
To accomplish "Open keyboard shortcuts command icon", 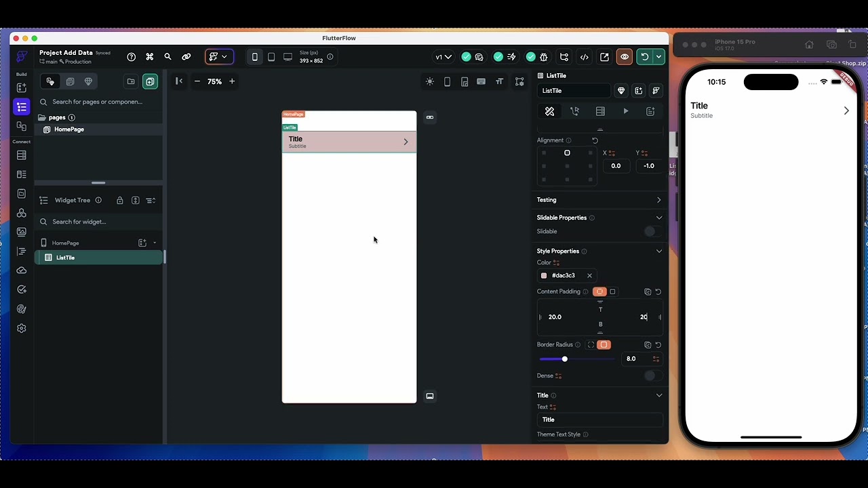I will pyautogui.click(x=150, y=57).
